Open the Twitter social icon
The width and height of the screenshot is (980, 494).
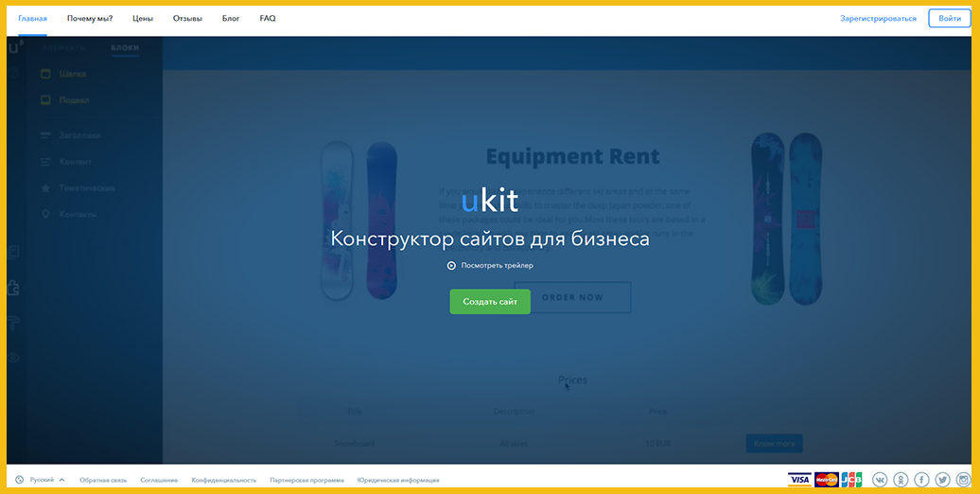pos(943,480)
